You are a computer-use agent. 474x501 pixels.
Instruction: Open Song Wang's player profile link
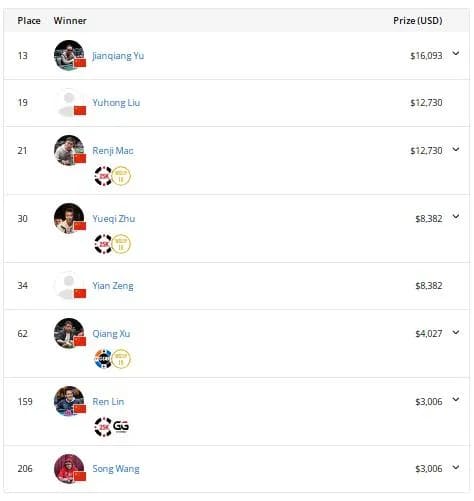pos(116,469)
